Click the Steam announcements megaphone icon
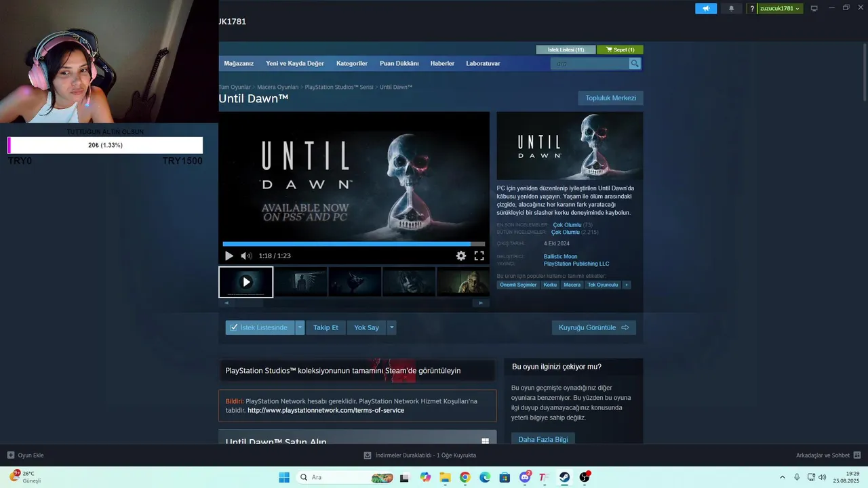This screenshot has width=868, height=488. [706, 9]
